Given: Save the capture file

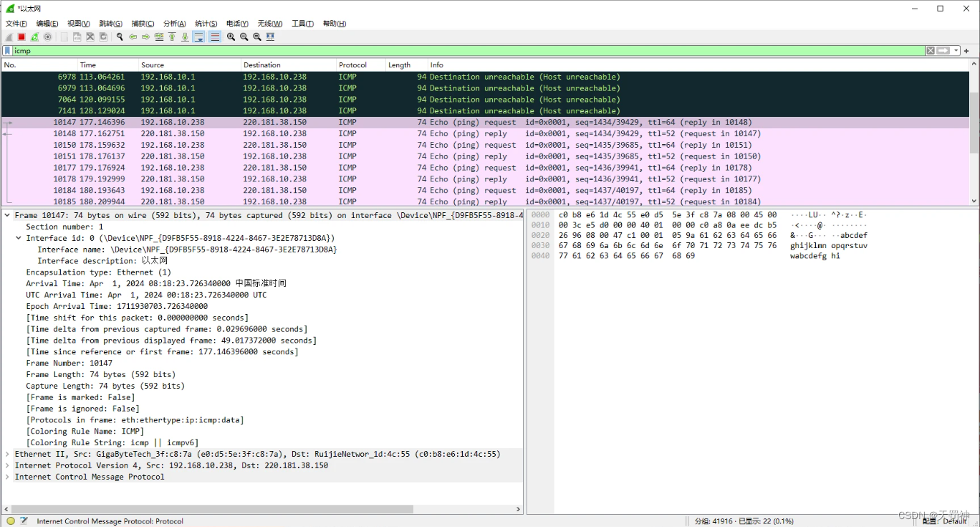Looking at the screenshot, I should point(77,37).
